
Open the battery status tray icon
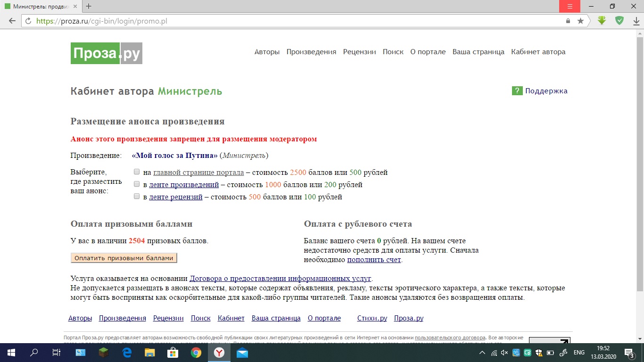click(x=550, y=353)
